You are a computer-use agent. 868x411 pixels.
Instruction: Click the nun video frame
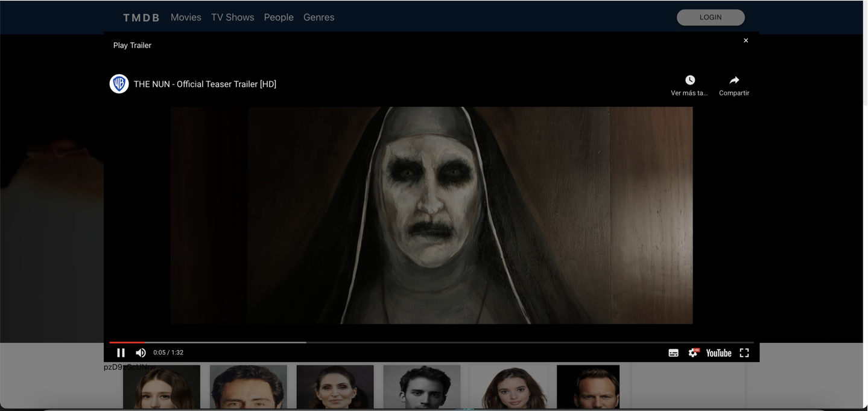pyautogui.click(x=431, y=215)
